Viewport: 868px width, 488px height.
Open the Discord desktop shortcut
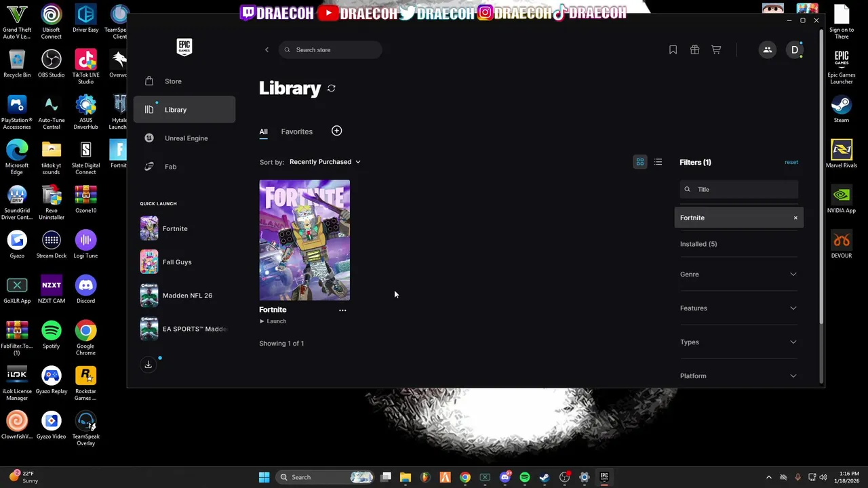85,289
